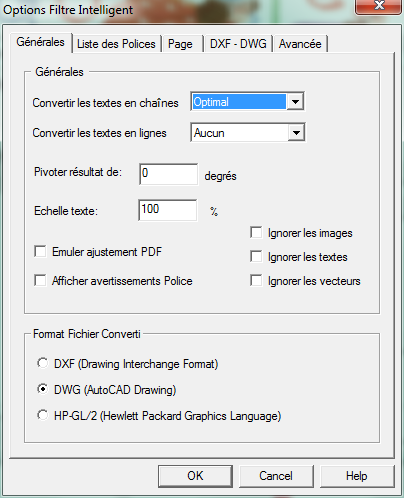This screenshot has height=498, width=404.
Task: Select DXF Drawing Interchange Format radio
Action: (43, 363)
